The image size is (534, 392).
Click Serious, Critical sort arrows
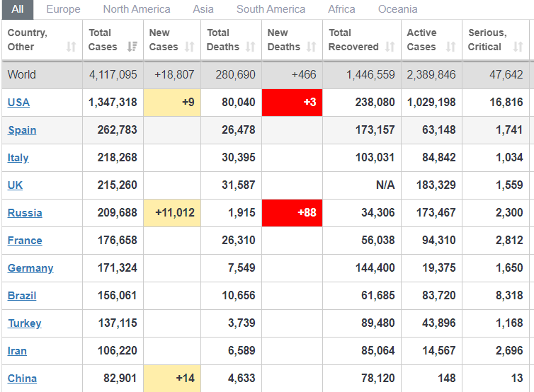(518, 47)
